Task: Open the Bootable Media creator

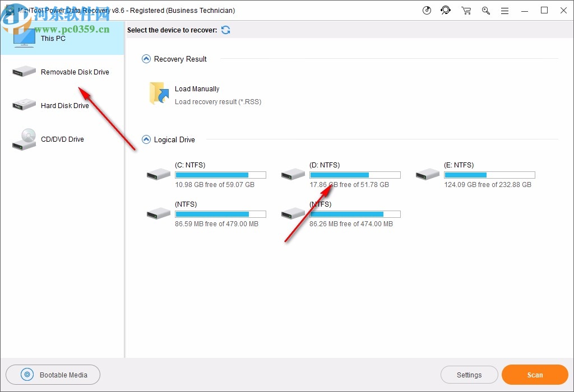Action: (x=53, y=375)
